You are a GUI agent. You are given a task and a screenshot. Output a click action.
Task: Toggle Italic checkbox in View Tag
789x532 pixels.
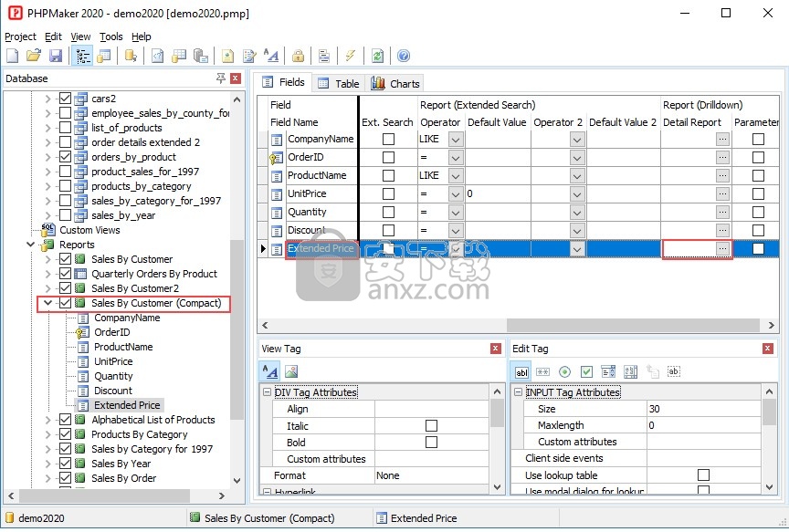[431, 426]
